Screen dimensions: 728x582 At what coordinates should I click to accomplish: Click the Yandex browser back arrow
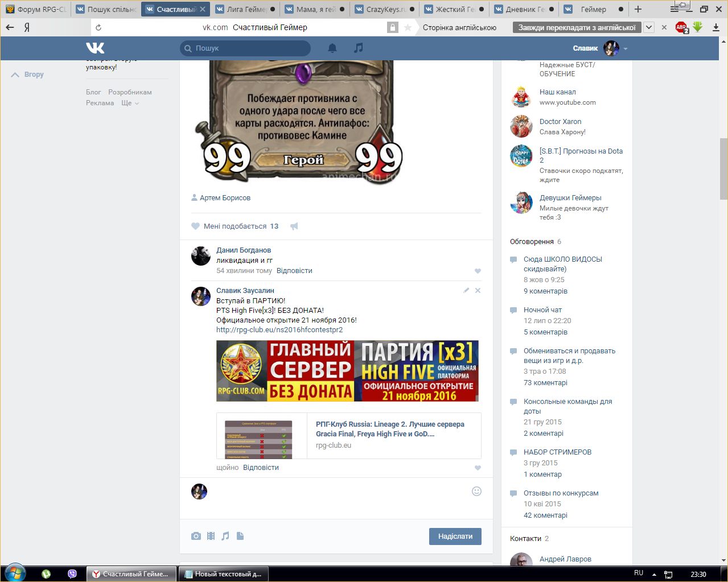click(x=10, y=27)
